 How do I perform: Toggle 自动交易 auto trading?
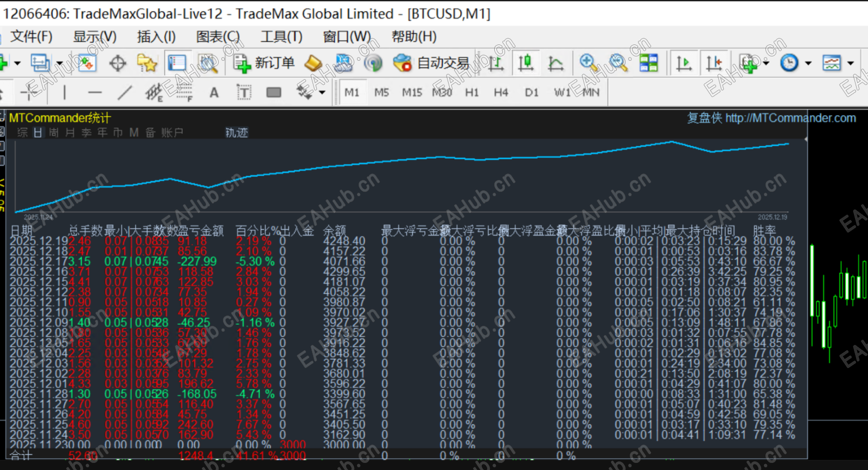coord(431,63)
